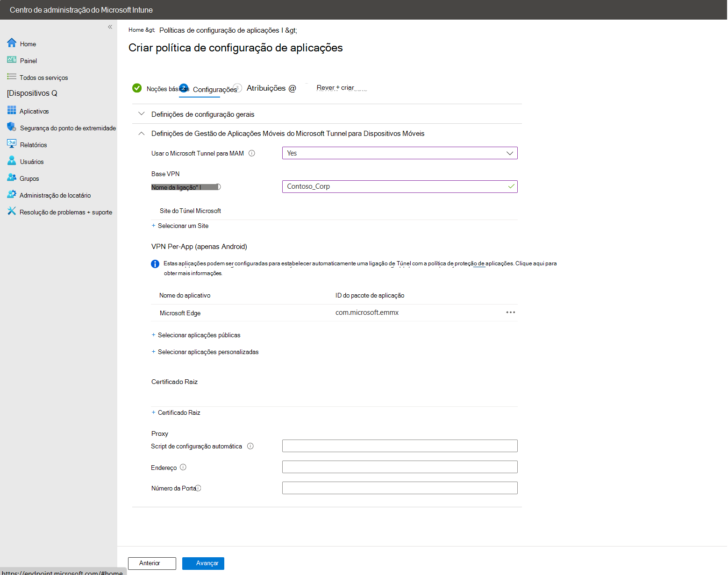Viewport: 728px width, 575px height.
Task: Click plus icon next to Certificado Raiz link
Action: coord(153,412)
